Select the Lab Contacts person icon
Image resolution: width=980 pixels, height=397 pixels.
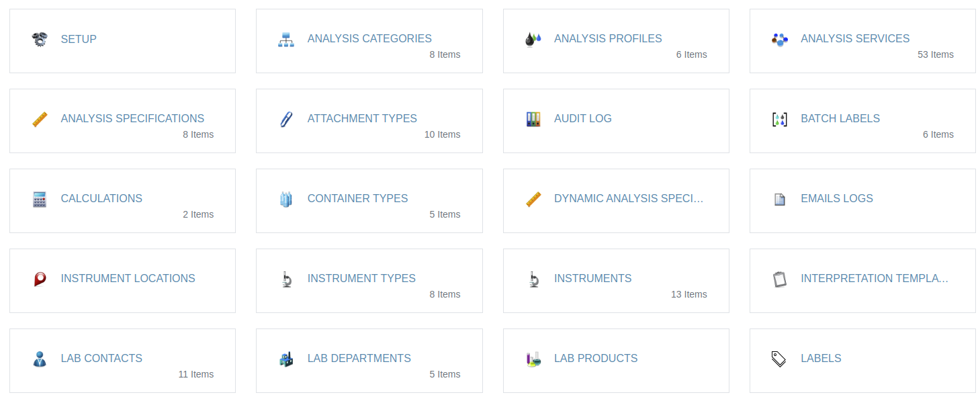pyautogui.click(x=40, y=359)
